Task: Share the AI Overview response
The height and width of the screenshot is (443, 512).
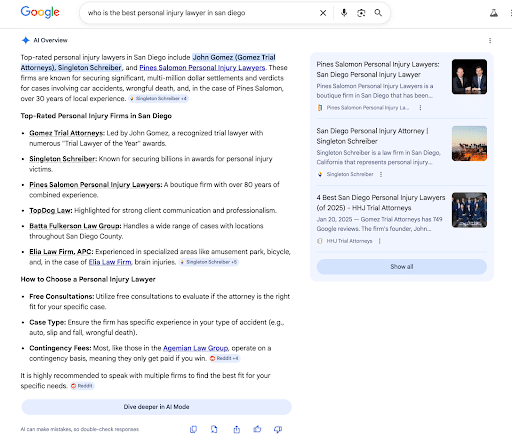Action: pyautogui.click(x=237, y=429)
